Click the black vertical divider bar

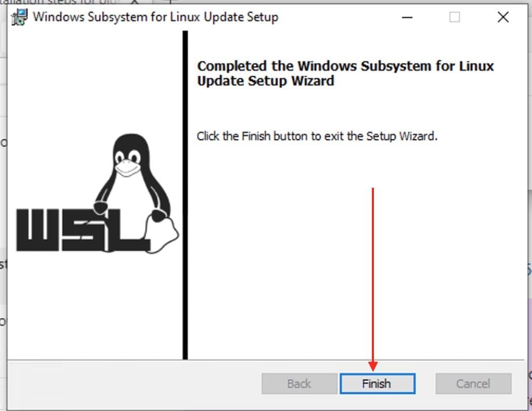185,195
